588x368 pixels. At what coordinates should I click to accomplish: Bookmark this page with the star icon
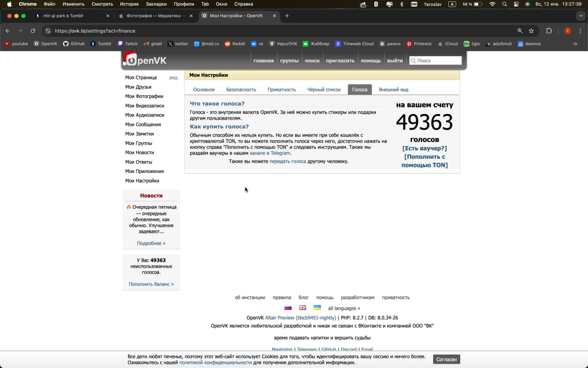tap(531, 31)
